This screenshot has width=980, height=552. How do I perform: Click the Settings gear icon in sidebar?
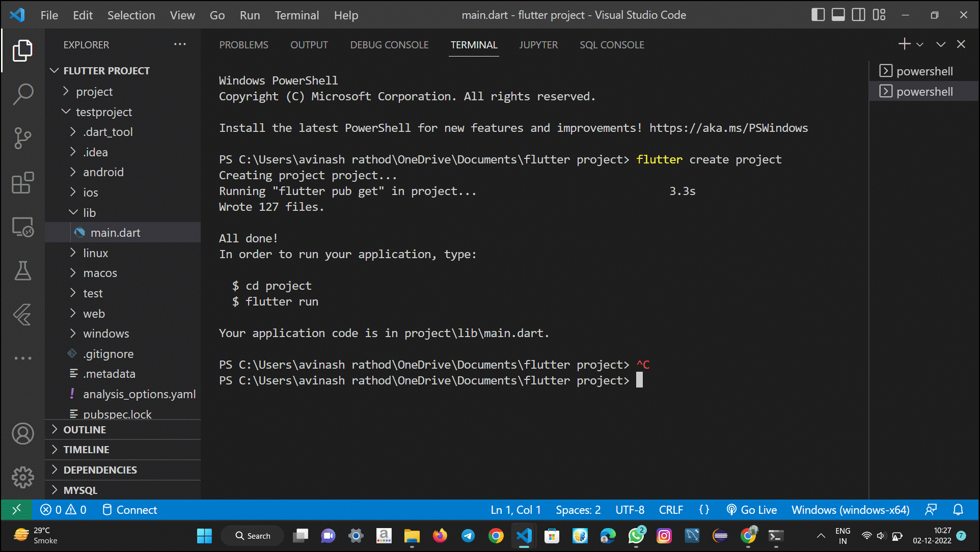pos(23,477)
